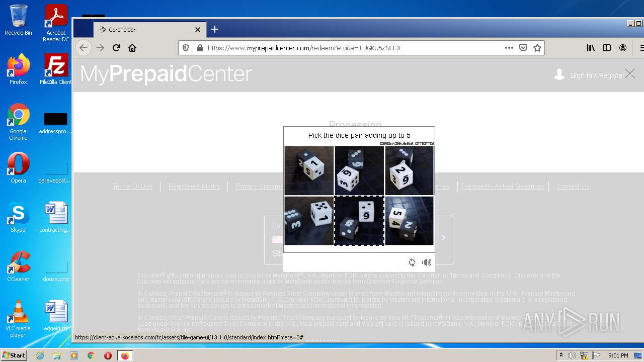Toggle the Firefox sidebar view
Screen dimensions: 644x362
point(607,48)
